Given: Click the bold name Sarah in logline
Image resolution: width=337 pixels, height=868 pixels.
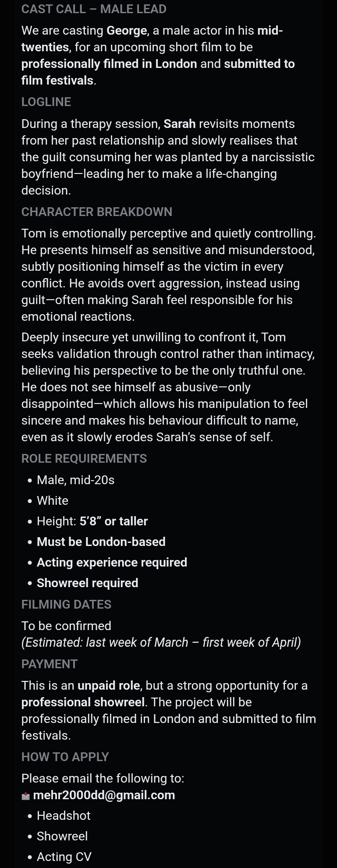Looking at the screenshot, I should pyautogui.click(x=180, y=124).
